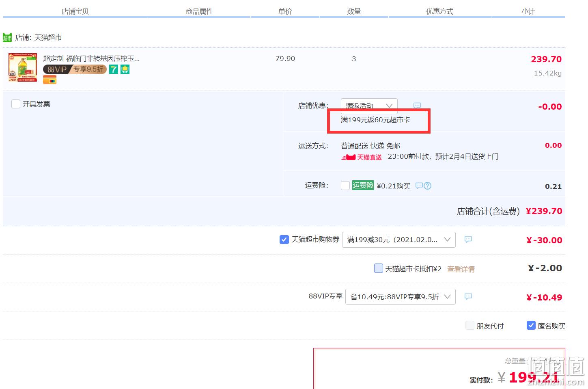Click the credit card payment icon

pyautogui.click(x=50, y=80)
